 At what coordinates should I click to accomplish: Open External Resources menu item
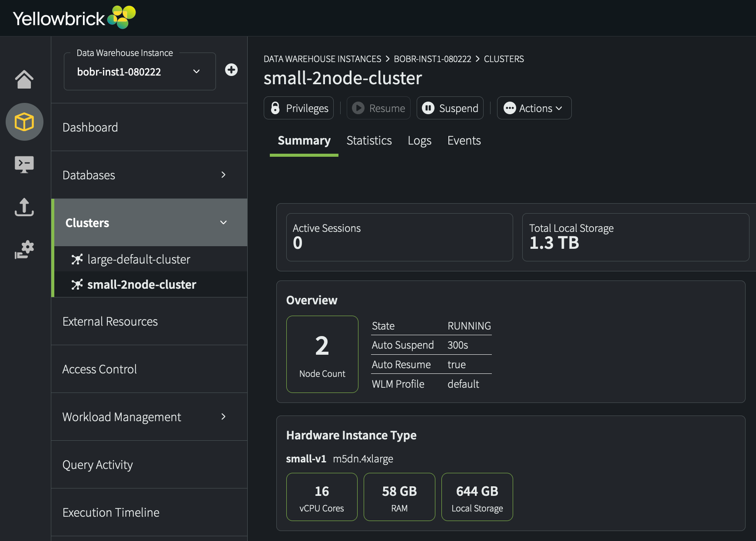(x=149, y=321)
